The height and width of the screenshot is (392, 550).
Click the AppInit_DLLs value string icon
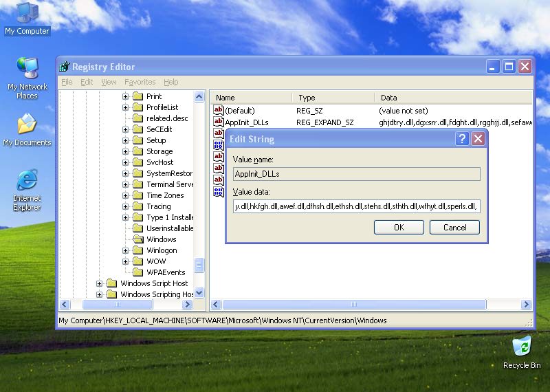218,122
